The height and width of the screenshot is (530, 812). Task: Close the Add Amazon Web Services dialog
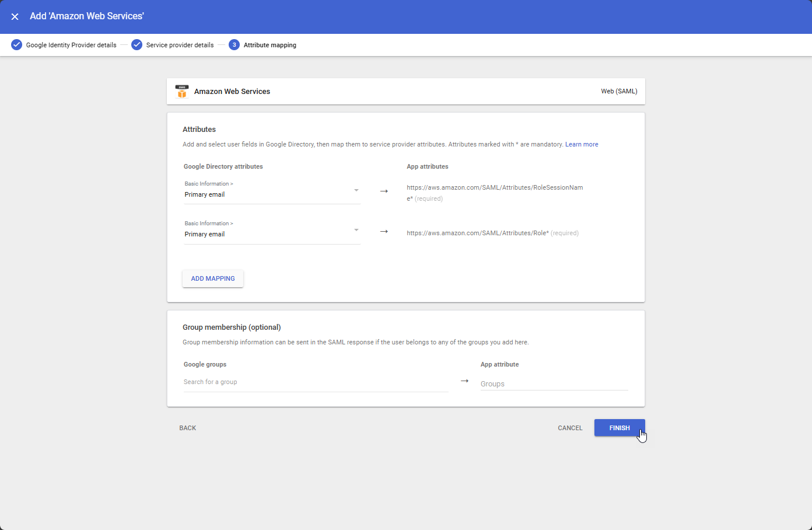pyautogui.click(x=15, y=16)
